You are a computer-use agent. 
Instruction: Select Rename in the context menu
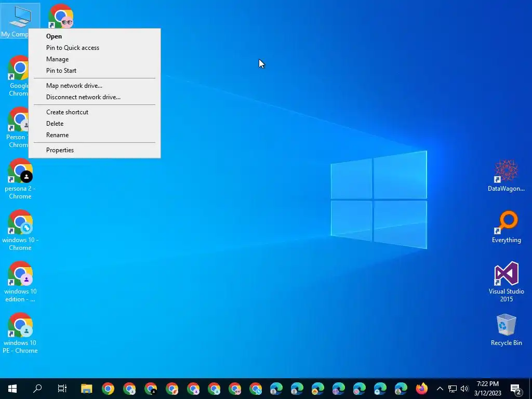point(95,135)
